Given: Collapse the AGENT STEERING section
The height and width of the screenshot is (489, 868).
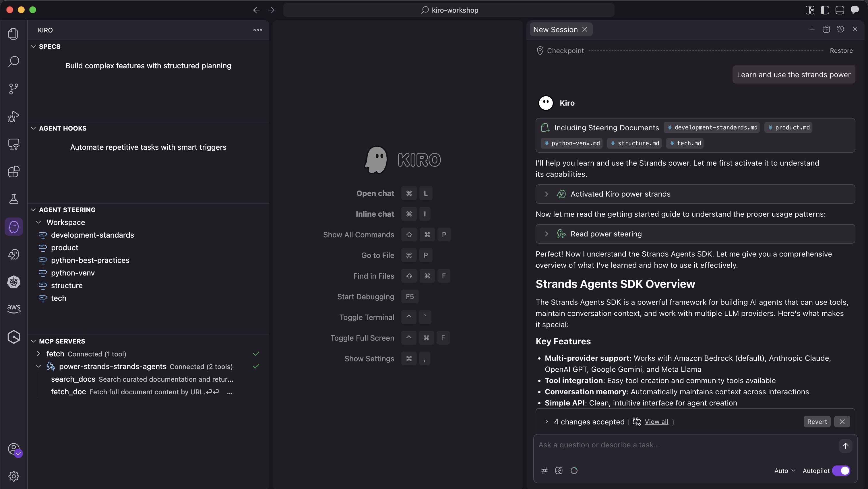Looking at the screenshot, I should point(33,210).
